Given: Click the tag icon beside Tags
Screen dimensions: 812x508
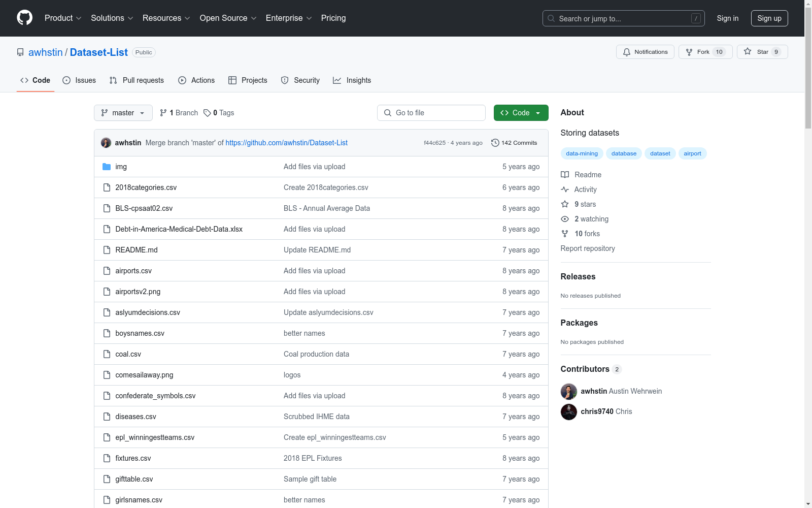Looking at the screenshot, I should point(207,113).
